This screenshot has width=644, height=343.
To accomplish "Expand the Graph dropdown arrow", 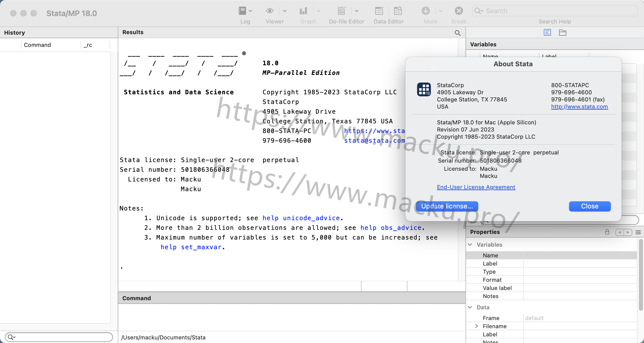I will click(x=318, y=11).
